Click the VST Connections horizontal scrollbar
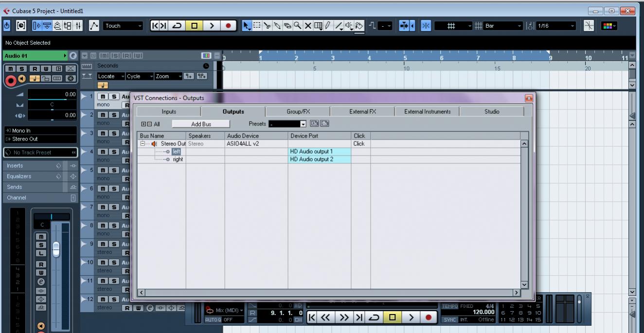Screen dimensions: 644x333 coord(329,293)
